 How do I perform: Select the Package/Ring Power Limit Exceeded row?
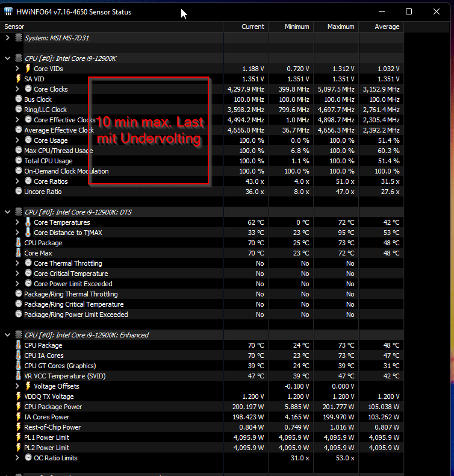[202, 315]
